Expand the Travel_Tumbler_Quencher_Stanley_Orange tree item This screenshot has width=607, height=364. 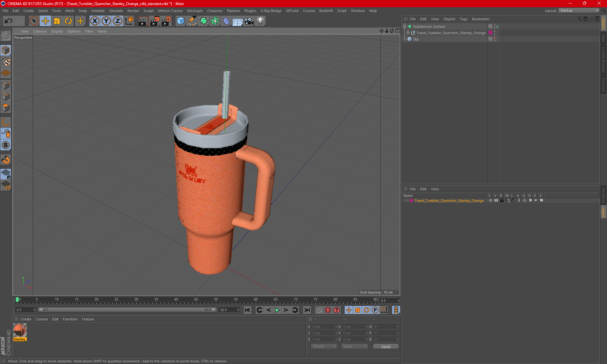click(x=408, y=33)
